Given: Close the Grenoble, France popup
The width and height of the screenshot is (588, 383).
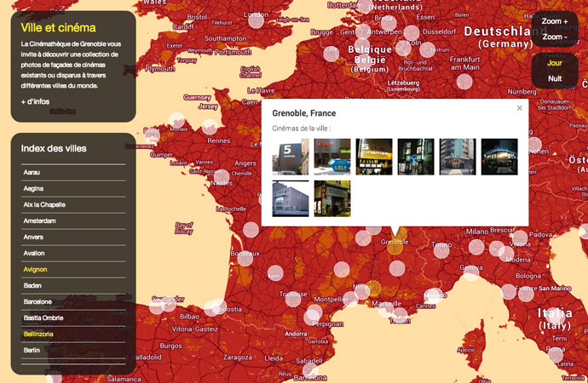Looking at the screenshot, I should (519, 108).
